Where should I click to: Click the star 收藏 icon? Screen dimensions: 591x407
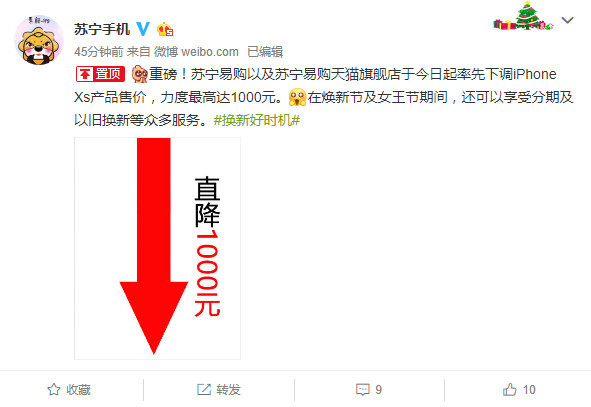54,389
